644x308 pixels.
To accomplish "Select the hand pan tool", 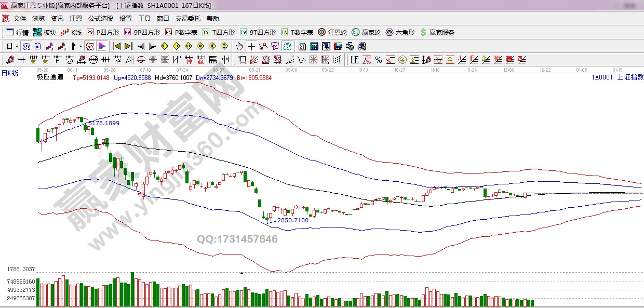I will [239, 46].
